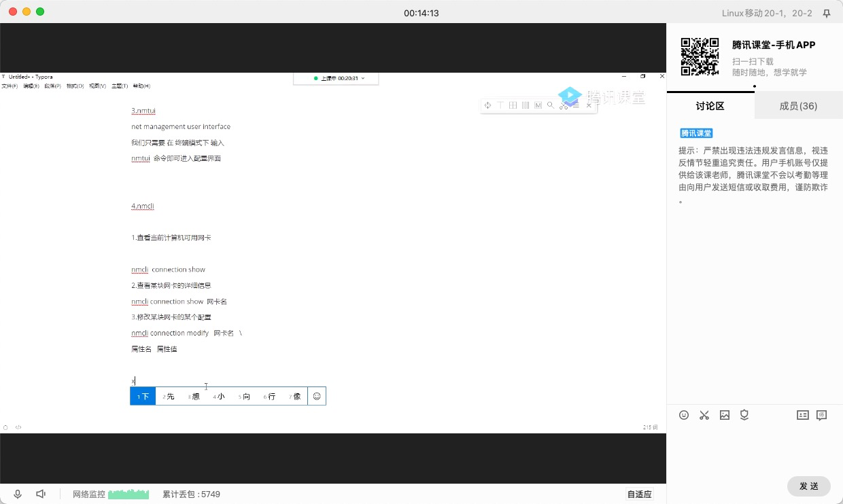Toggle the speaker volume icon
The height and width of the screenshot is (504, 843).
(41, 494)
